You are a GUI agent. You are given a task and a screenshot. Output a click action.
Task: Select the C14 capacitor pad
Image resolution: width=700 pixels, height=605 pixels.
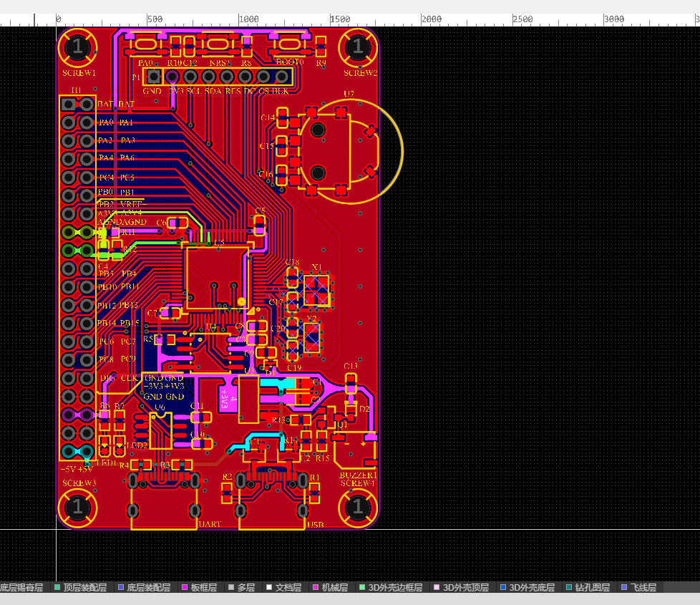point(282,118)
